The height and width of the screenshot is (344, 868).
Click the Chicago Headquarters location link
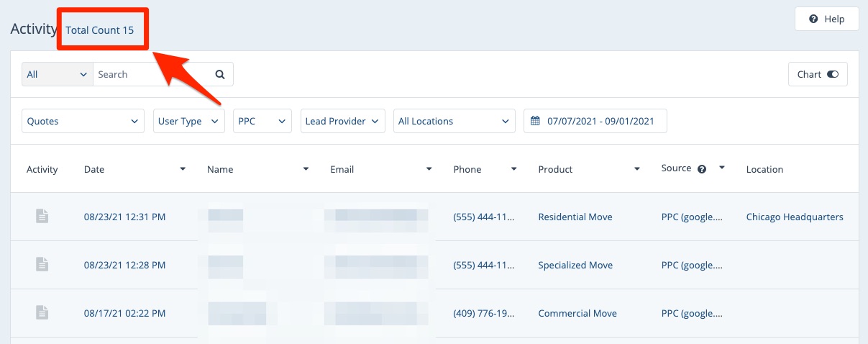794,217
